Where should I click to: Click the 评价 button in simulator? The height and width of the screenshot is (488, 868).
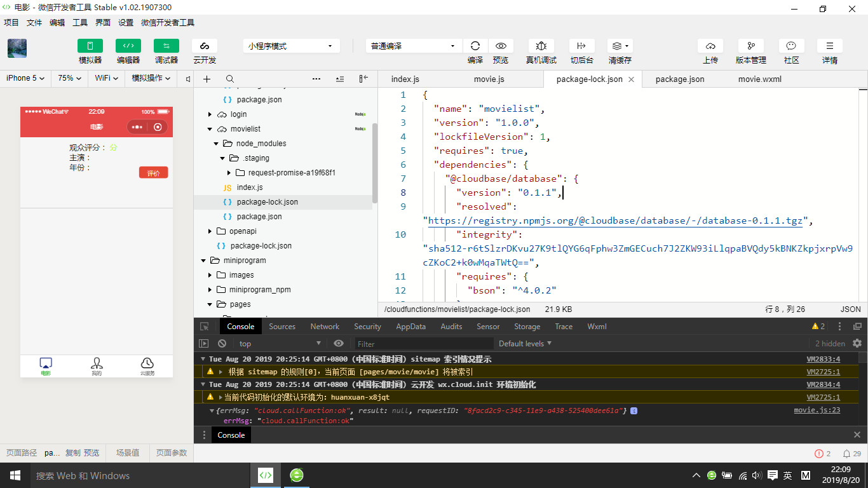coord(153,173)
